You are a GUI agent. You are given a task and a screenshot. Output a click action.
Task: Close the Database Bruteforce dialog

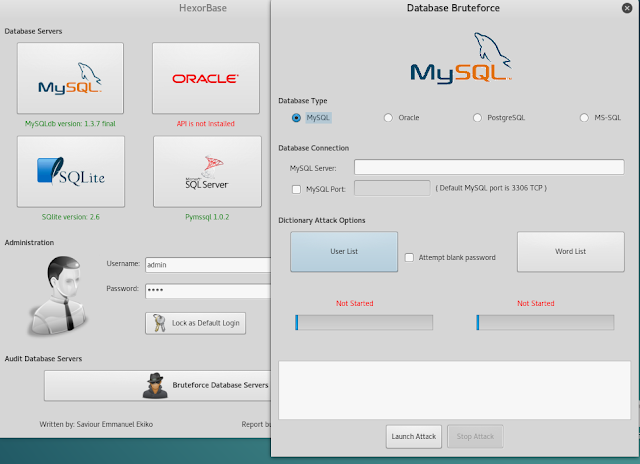click(x=627, y=8)
